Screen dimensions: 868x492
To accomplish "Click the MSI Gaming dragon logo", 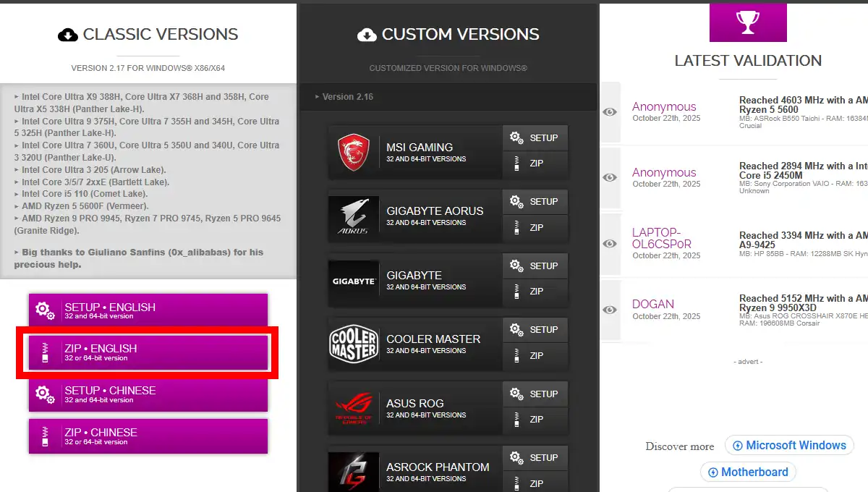I will click(354, 153).
